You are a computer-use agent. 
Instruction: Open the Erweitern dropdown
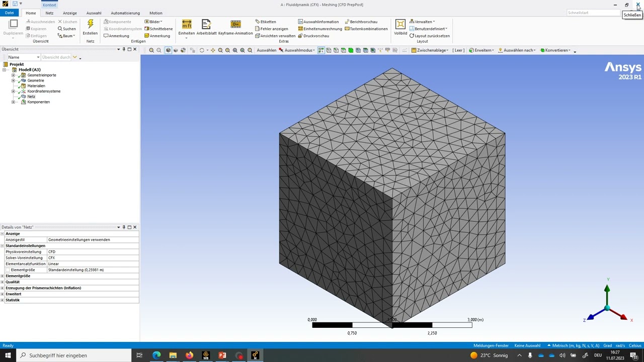click(x=481, y=50)
